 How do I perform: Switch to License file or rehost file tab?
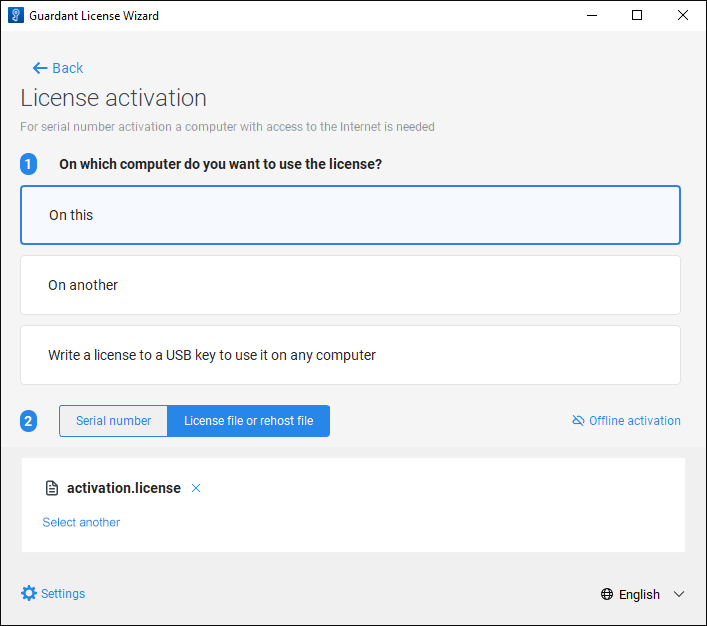pyautogui.click(x=248, y=421)
